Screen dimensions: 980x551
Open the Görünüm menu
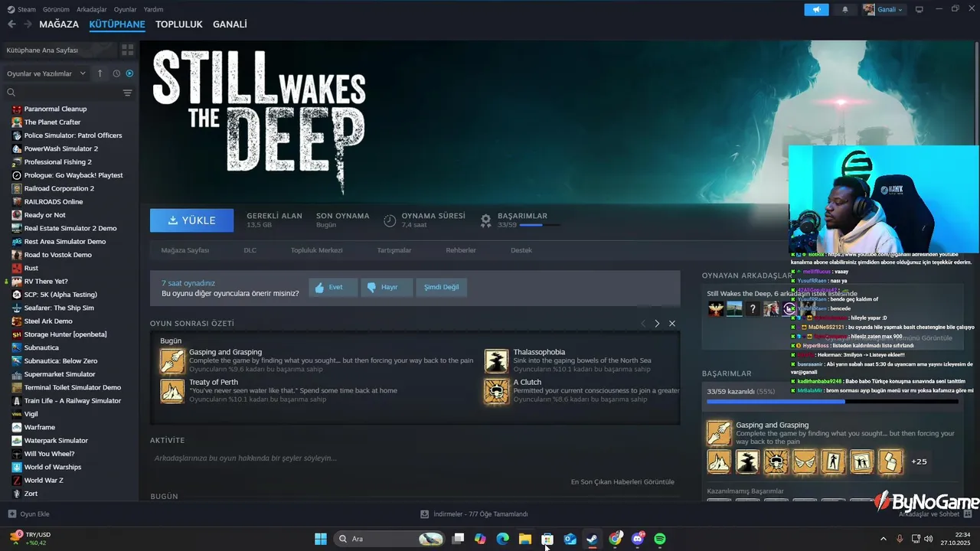tap(56, 9)
